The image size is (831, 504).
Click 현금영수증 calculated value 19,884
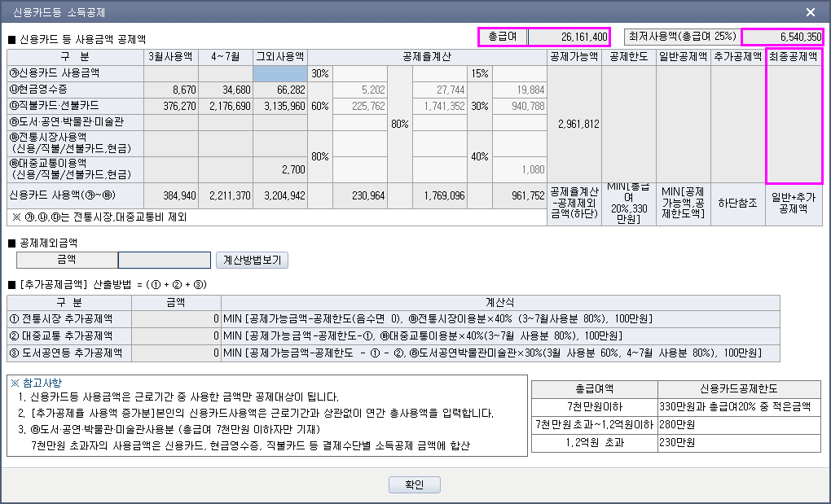point(520,90)
